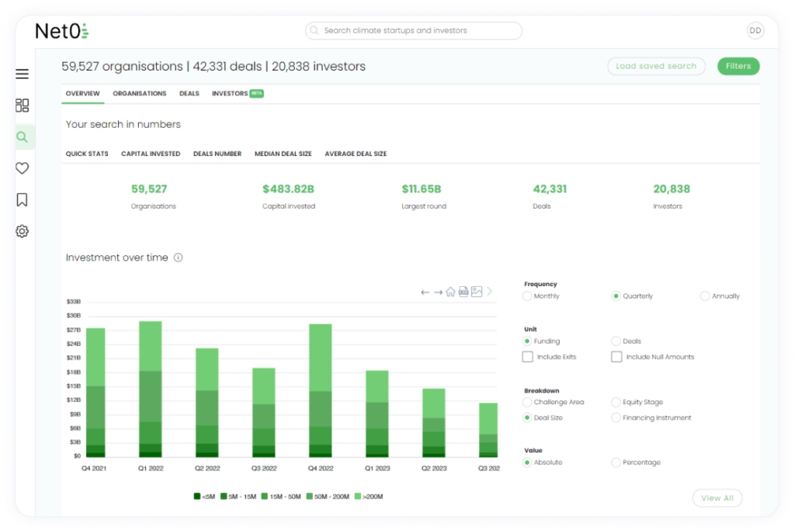Choose Percentage value radio button
Viewport: 794px width, 532px height.
click(x=616, y=462)
